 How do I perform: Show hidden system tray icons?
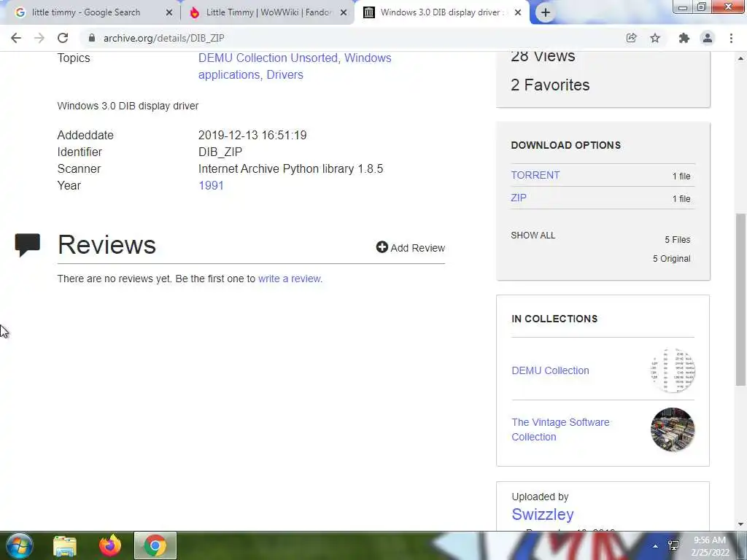tap(655, 546)
